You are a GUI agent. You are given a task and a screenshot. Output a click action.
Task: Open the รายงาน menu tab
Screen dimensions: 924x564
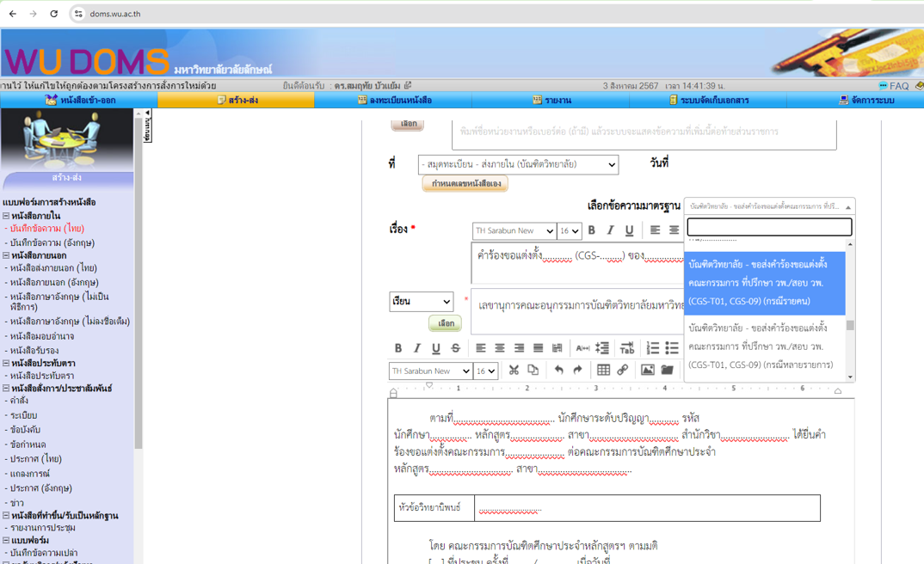tap(551, 101)
